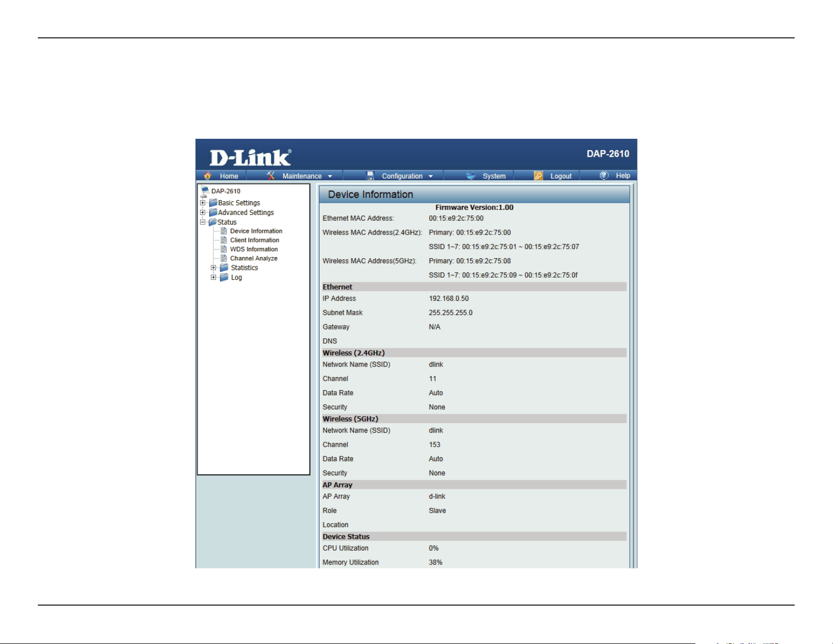This screenshot has width=833, height=644.
Task: Open the Configuration dropdown menu
Action: [x=430, y=176]
